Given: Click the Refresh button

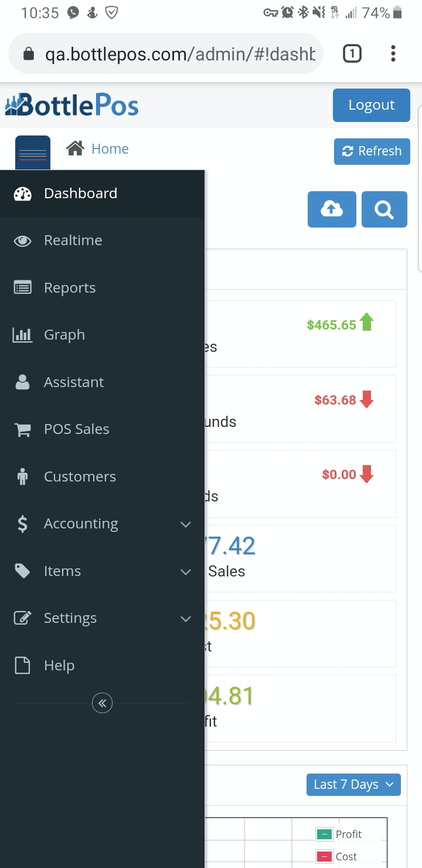Looking at the screenshot, I should [x=372, y=151].
